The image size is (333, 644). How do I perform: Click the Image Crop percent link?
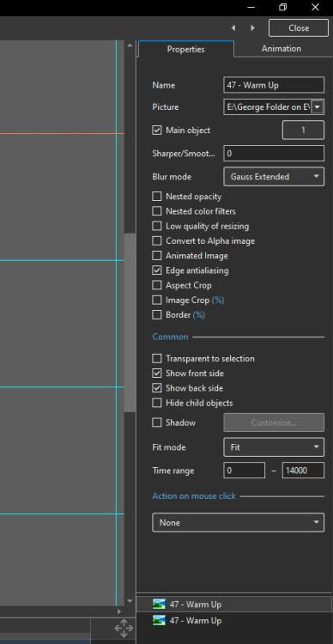pos(218,301)
